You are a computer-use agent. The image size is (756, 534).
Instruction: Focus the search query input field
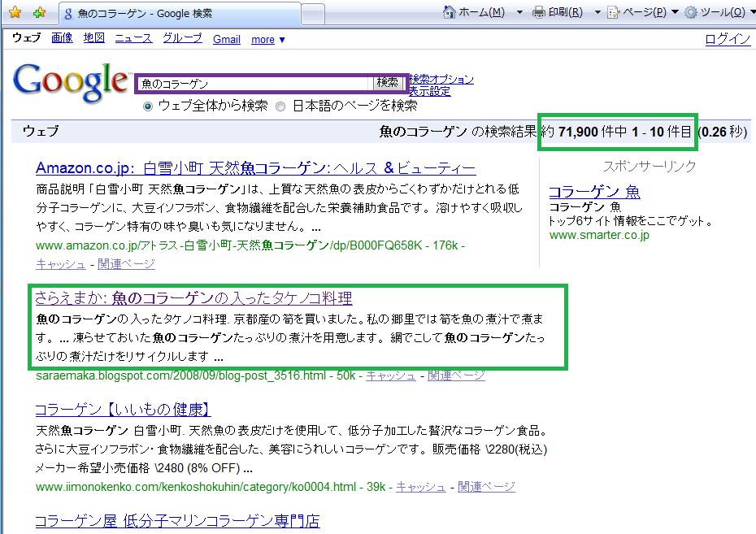tap(254, 84)
